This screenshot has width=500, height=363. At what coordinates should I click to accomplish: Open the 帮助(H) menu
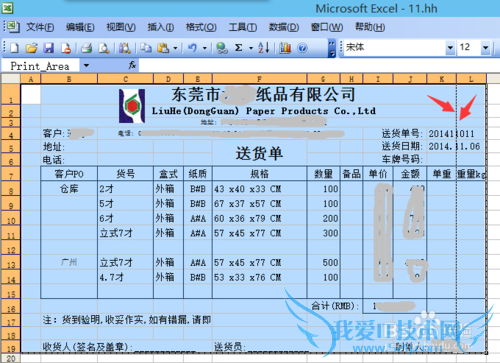(370, 27)
